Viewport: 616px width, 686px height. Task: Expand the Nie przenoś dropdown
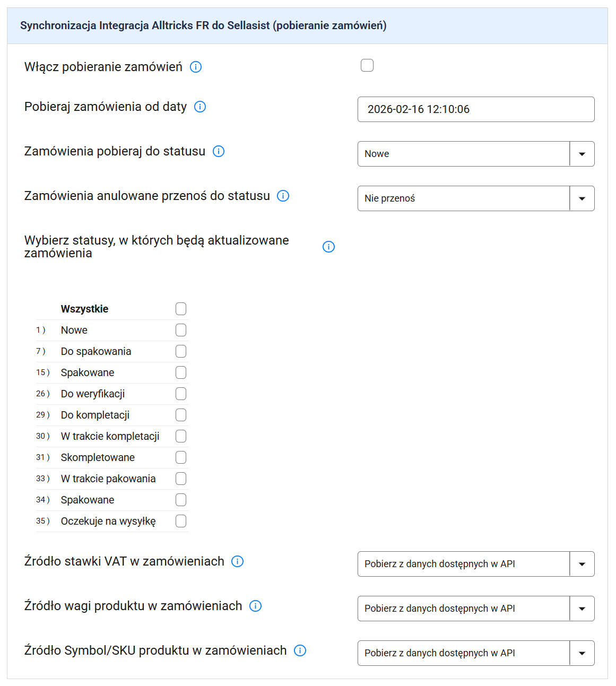pyautogui.click(x=475, y=198)
